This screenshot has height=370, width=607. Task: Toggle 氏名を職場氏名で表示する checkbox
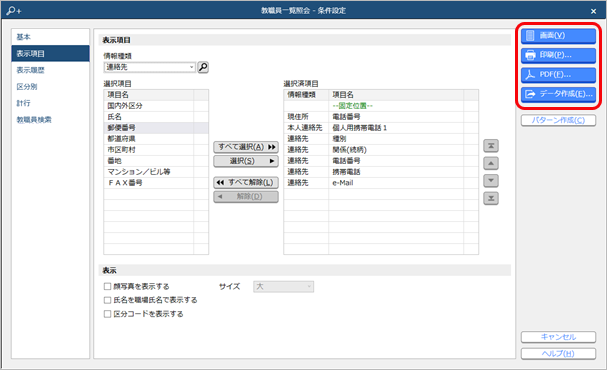[x=107, y=300]
